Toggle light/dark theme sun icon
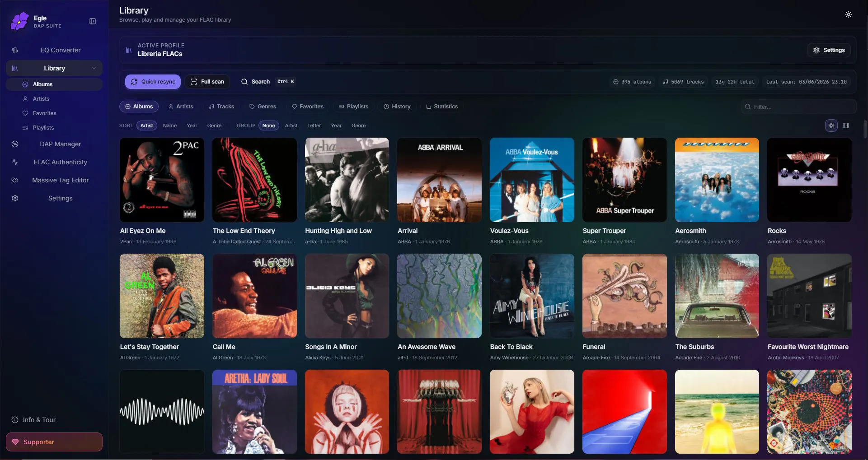The width and height of the screenshot is (868, 460). coord(849,14)
